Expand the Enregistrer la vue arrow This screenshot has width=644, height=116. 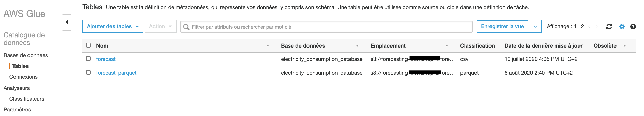click(535, 27)
